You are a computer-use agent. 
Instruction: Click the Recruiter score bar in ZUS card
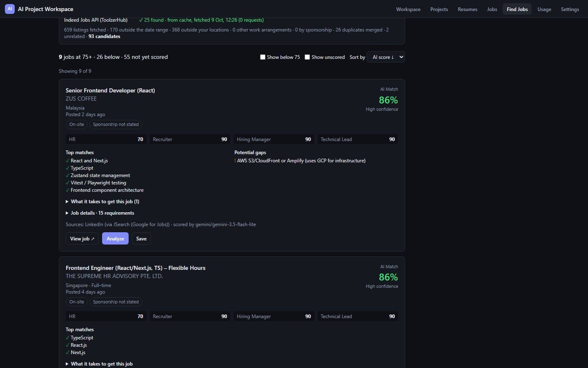point(190,139)
